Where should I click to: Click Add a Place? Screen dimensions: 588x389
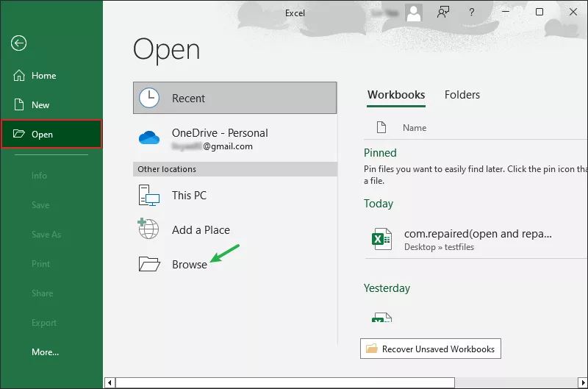[x=234, y=229]
